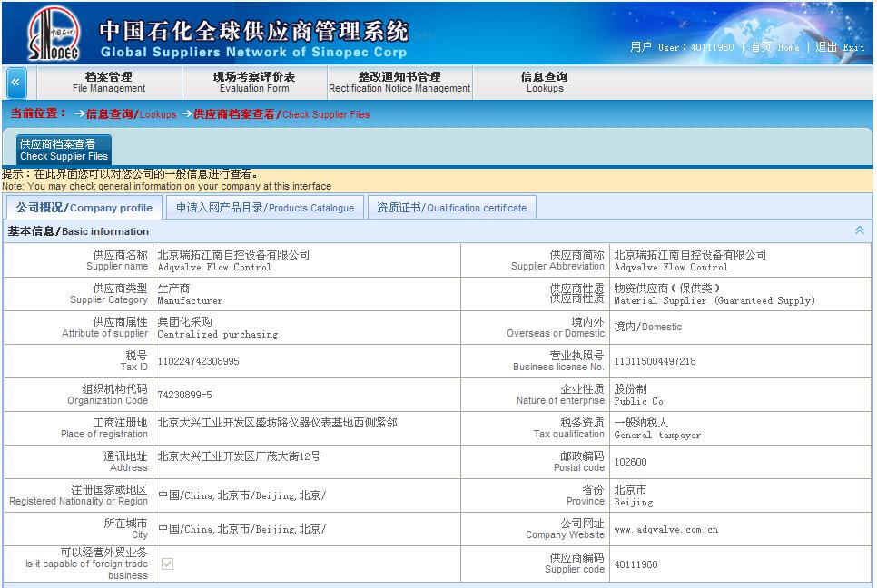
Task: Switch to the Qualification certificate tab
Action: 452,208
